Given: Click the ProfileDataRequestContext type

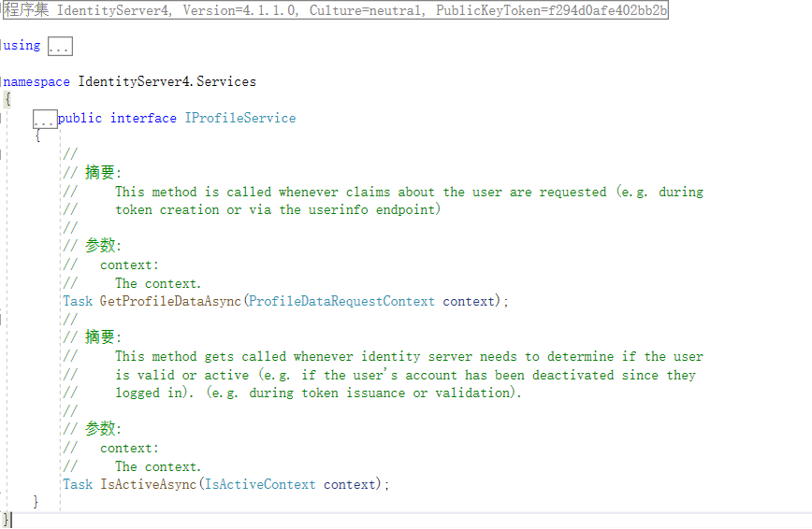Looking at the screenshot, I should (341, 301).
